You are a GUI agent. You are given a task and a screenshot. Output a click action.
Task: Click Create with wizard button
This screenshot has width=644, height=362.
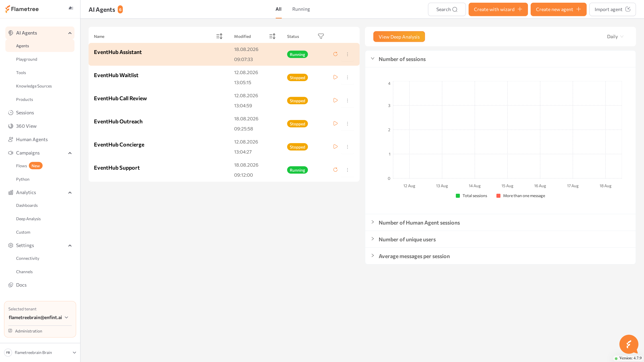click(x=498, y=9)
